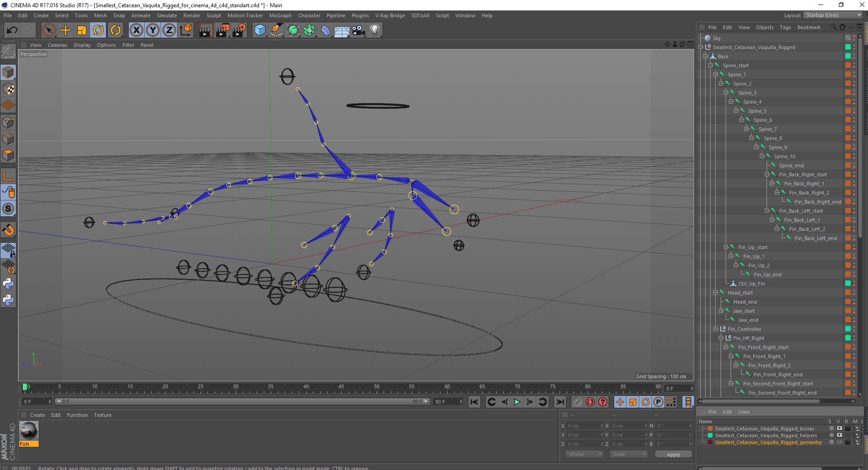Open the MoGraph menu
Image resolution: width=868 pixels, height=470 pixels.
click(280, 15)
